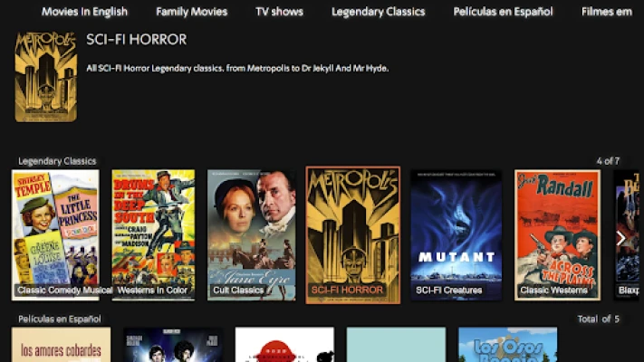644x362 pixels.
Task: Open Classic Comedy Musical poster
Action: tap(55, 235)
